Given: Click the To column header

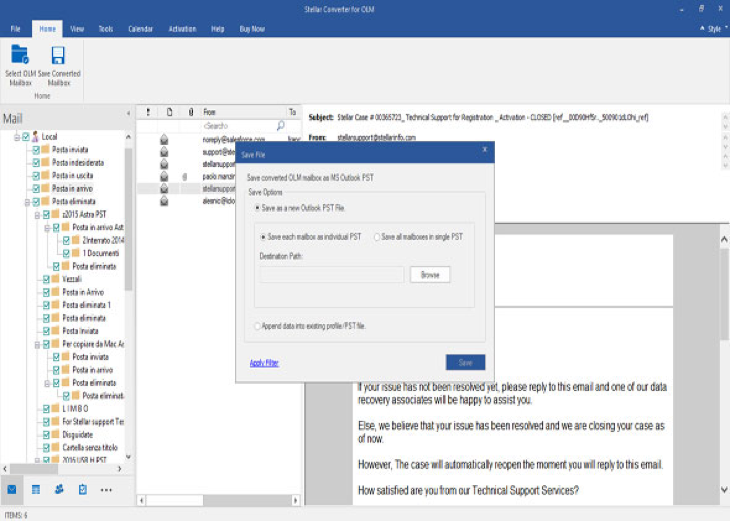Looking at the screenshot, I should click(x=293, y=112).
